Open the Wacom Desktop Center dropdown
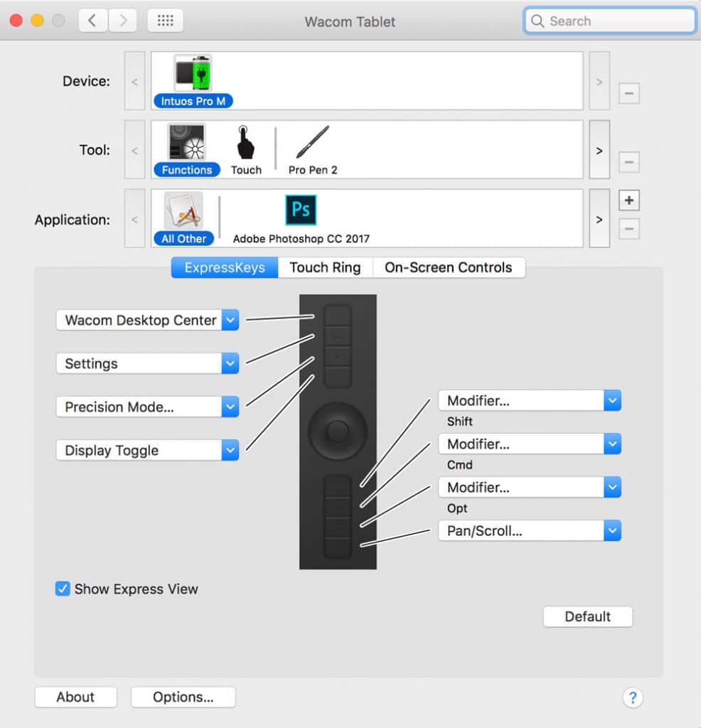This screenshot has height=728, width=701. coord(148,321)
